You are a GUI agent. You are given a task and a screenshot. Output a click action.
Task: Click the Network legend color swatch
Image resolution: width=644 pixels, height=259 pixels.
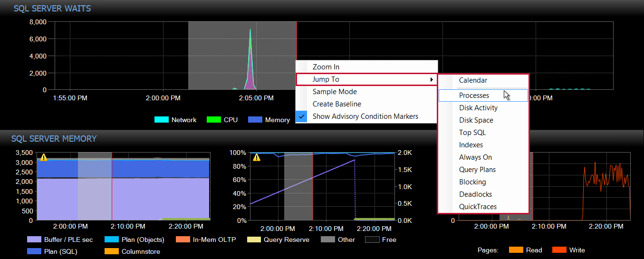[x=162, y=120]
